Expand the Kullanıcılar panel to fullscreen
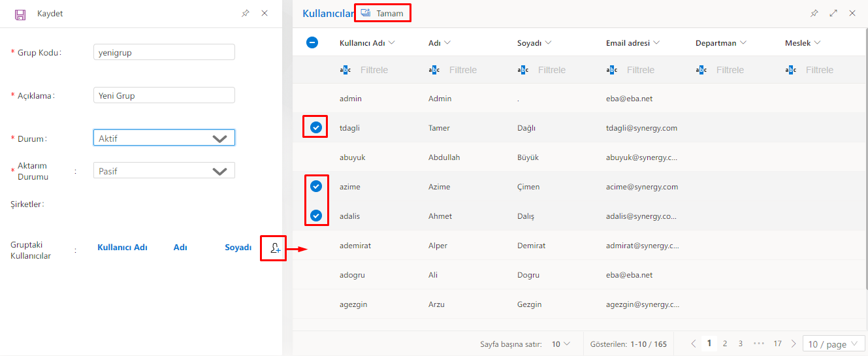This screenshot has width=868, height=356. click(833, 13)
